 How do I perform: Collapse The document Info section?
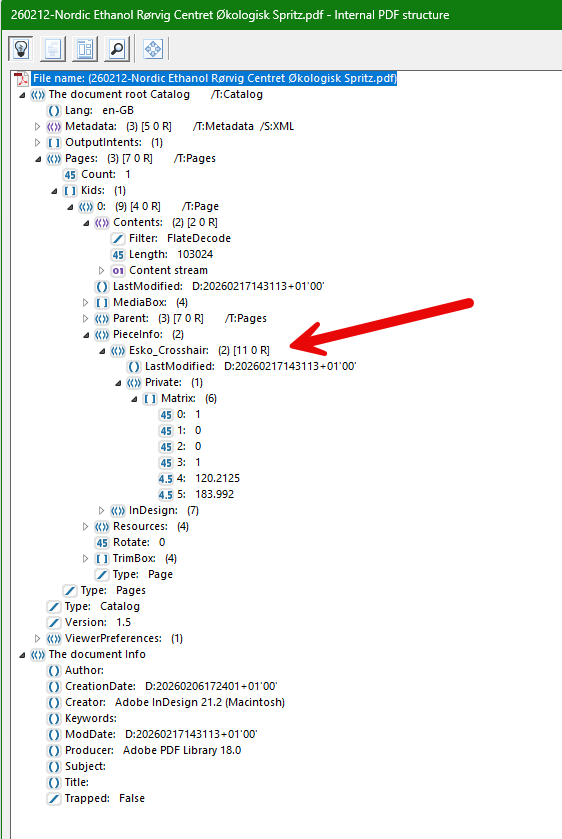pyautogui.click(x=22, y=655)
